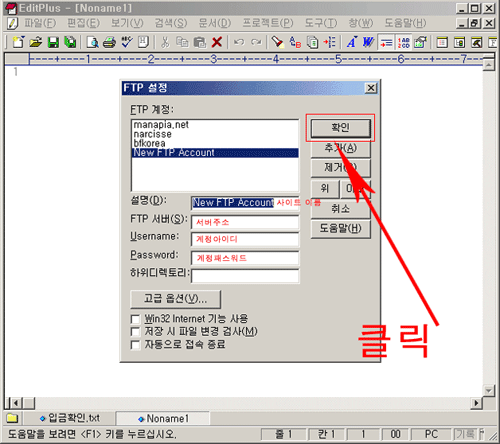Move the account up with 위 button

[325, 189]
